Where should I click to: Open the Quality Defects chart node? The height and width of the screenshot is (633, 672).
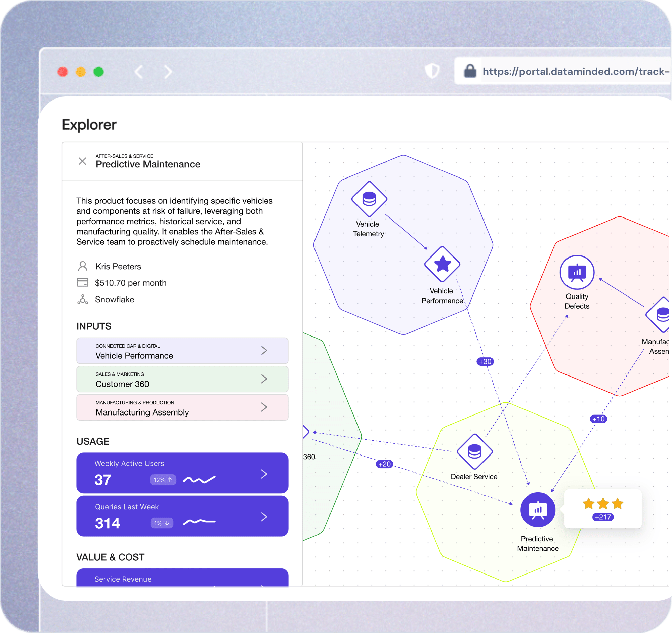pyautogui.click(x=577, y=272)
